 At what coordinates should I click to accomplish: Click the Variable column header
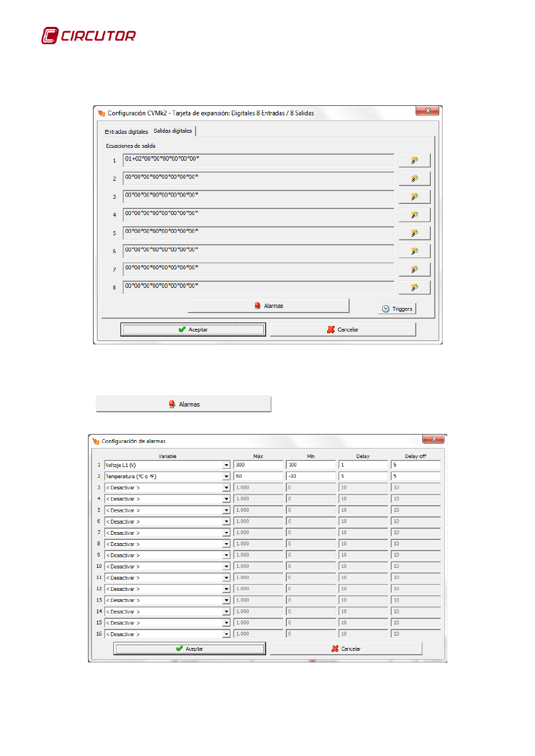coord(168,456)
